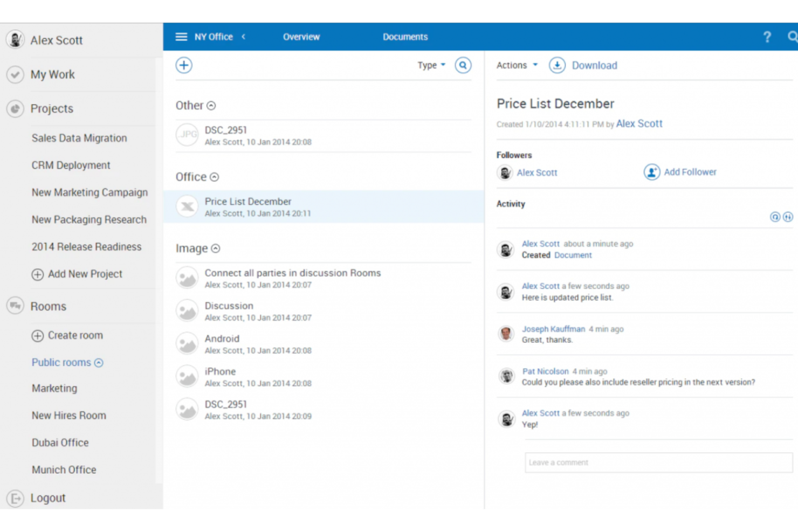Add a new document using the plus icon
Image resolution: width=798 pixels, height=532 pixels.
tap(184, 65)
